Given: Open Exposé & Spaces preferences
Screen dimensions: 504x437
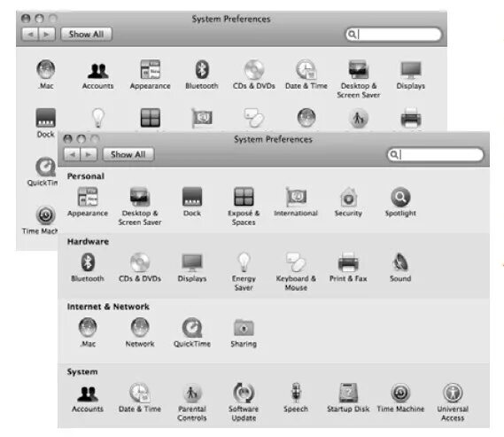Looking at the screenshot, I should point(244,207).
